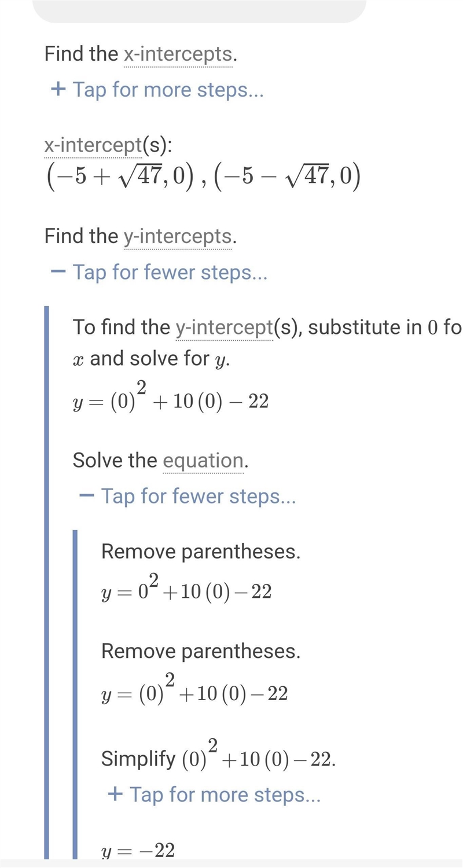
Task: Select the x-intercept coordinates result
Action: 203,177
